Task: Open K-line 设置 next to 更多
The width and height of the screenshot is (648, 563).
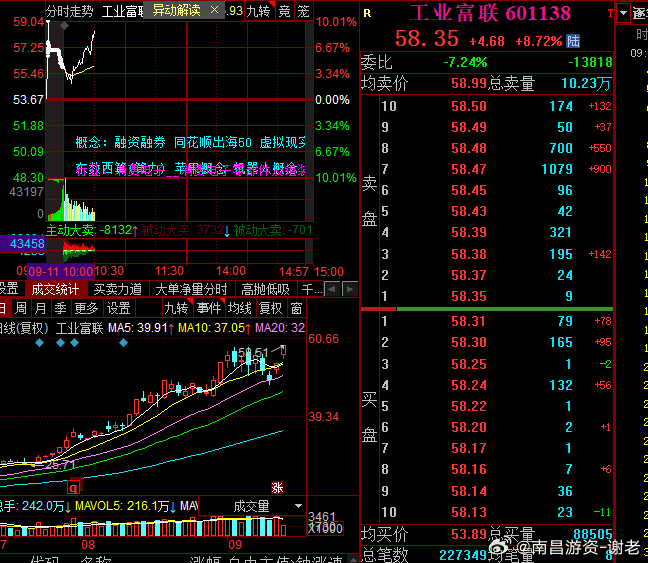Action: (x=119, y=308)
